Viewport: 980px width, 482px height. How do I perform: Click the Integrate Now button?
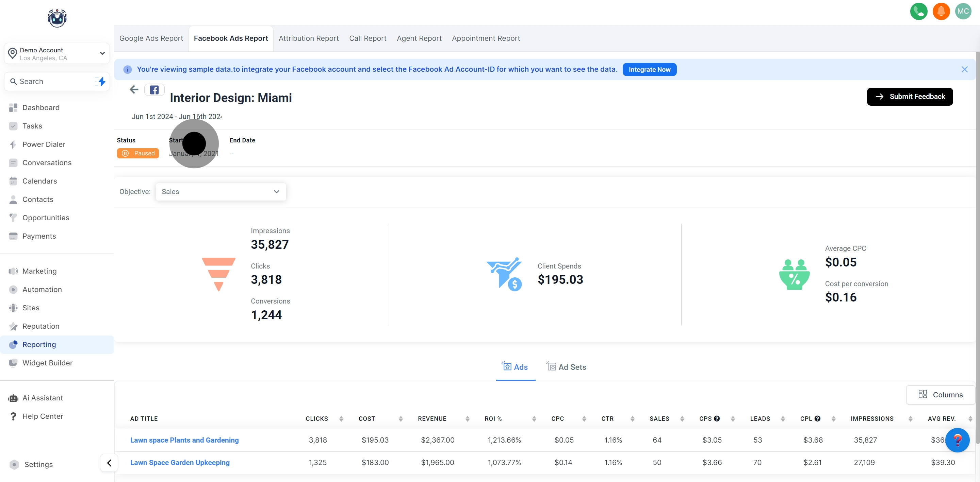tap(649, 70)
